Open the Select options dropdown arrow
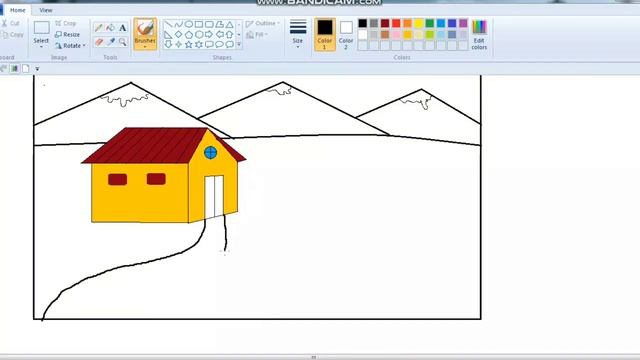Viewport: 640px width, 360px height. point(41,47)
